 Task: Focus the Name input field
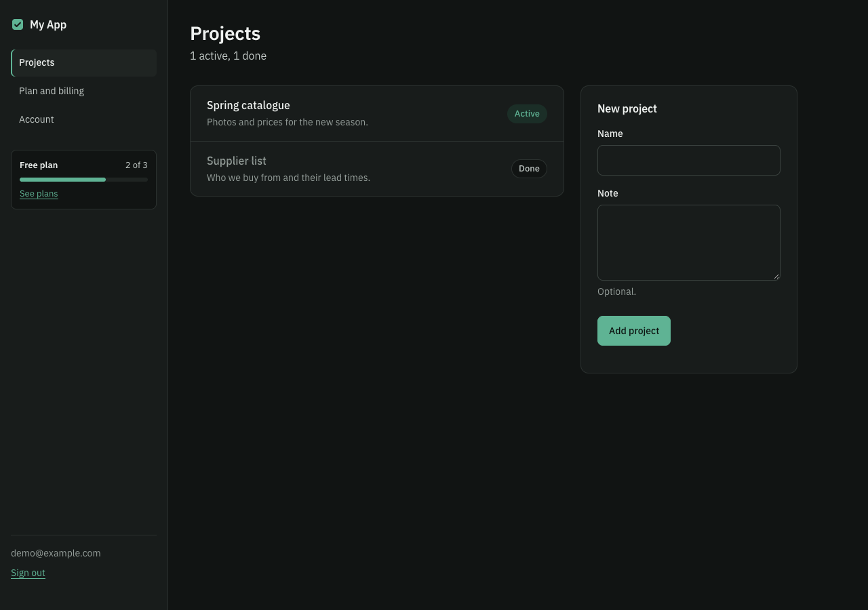point(689,160)
